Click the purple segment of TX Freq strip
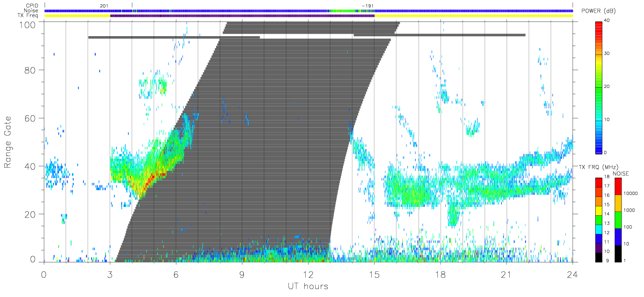This screenshot has height=297, width=644. pos(242,16)
